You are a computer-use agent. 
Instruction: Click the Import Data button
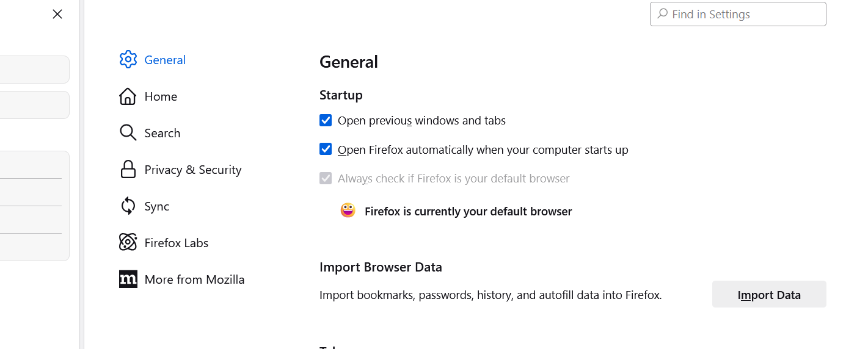769,294
